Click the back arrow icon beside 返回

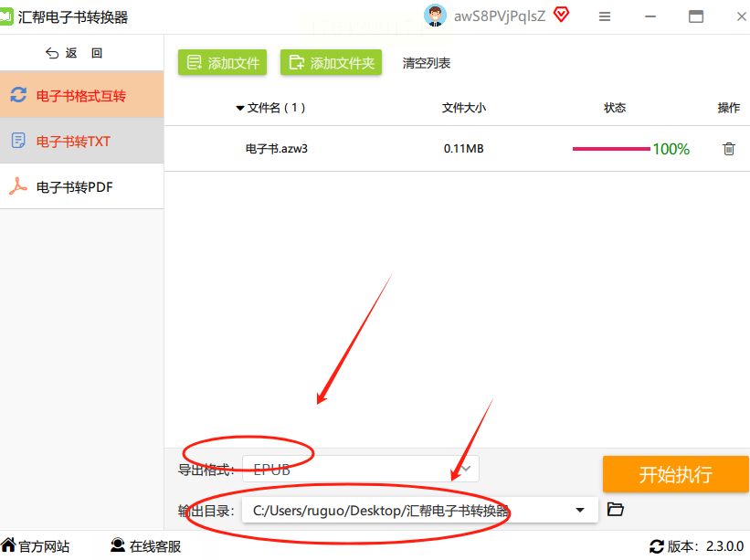pos(52,53)
